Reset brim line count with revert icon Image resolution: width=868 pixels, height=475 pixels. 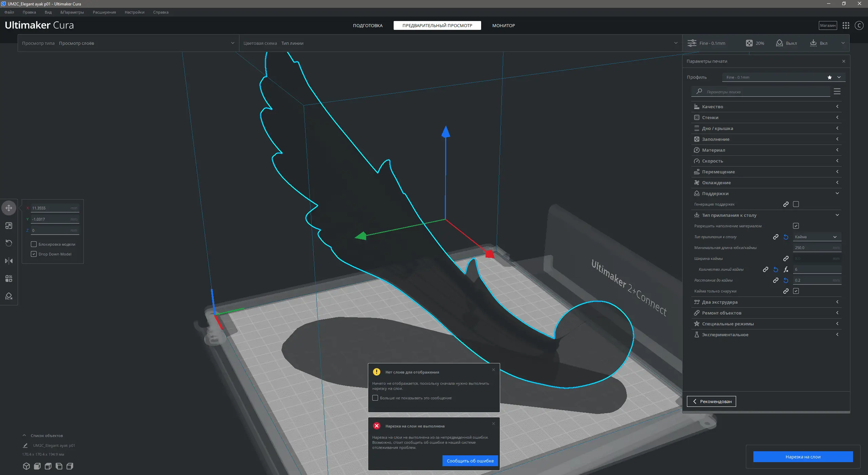coord(776,269)
